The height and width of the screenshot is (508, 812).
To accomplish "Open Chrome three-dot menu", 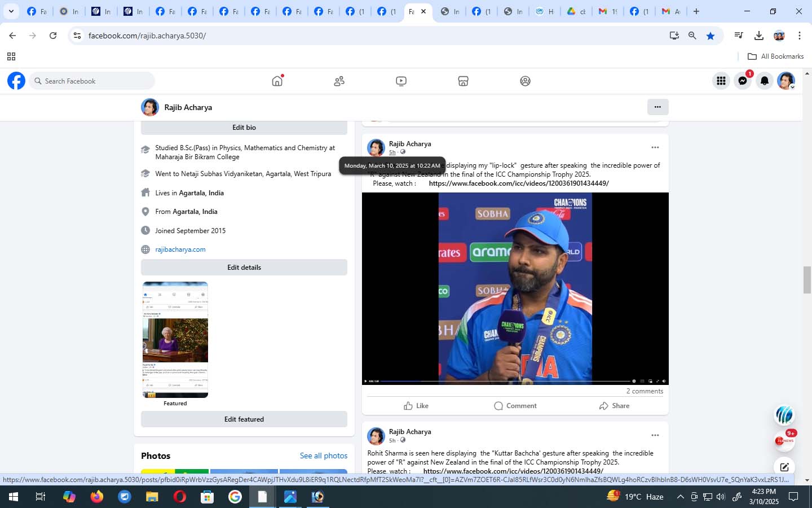I will [800, 36].
